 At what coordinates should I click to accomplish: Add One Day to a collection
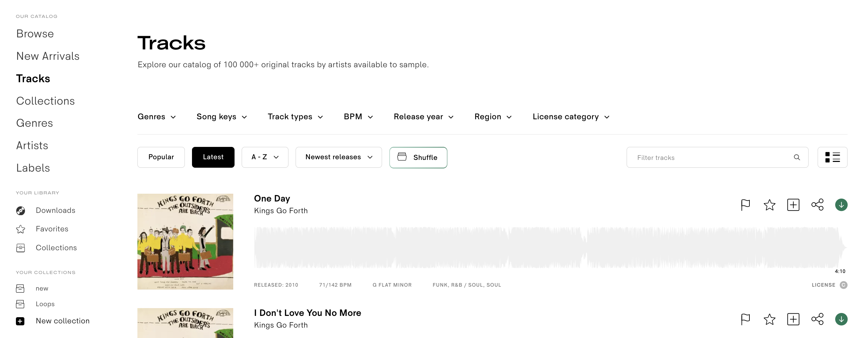click(x=793, y=204)
